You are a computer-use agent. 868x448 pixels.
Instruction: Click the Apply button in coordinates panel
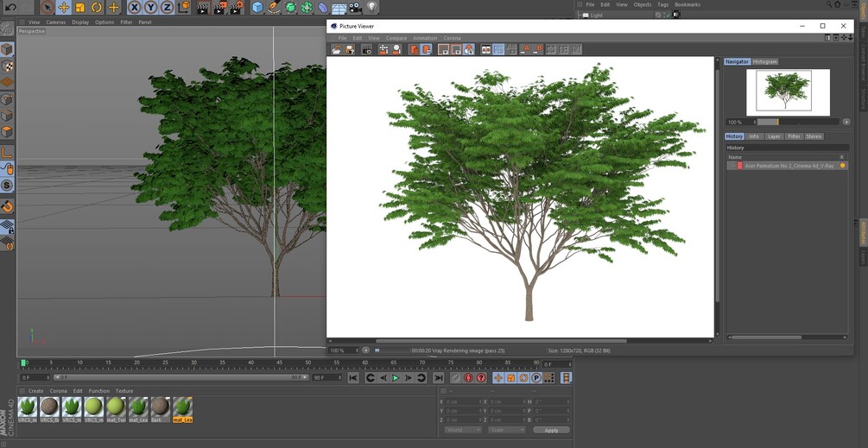[x=551, y=430]
